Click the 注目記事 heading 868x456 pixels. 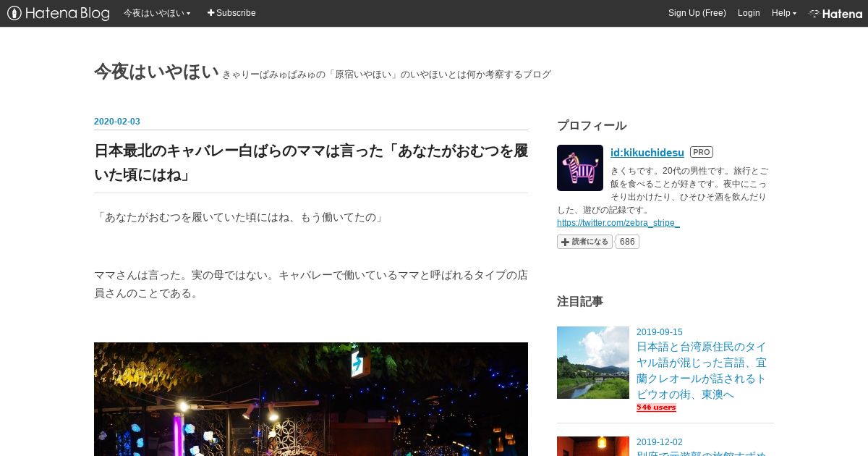pos(580,301)
